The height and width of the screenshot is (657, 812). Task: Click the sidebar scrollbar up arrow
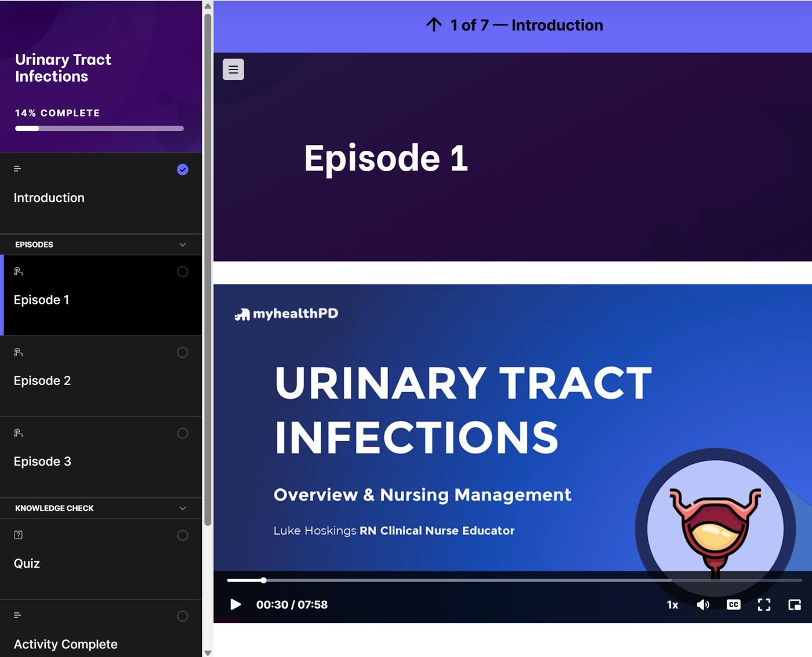coord(208,5)
